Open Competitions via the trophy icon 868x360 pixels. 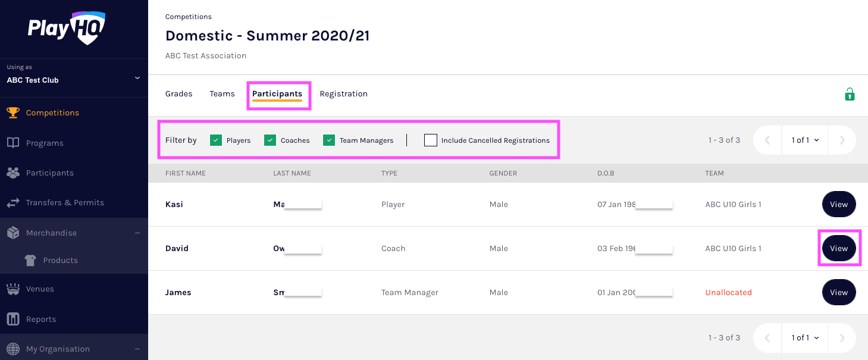(x=13, y=112)
